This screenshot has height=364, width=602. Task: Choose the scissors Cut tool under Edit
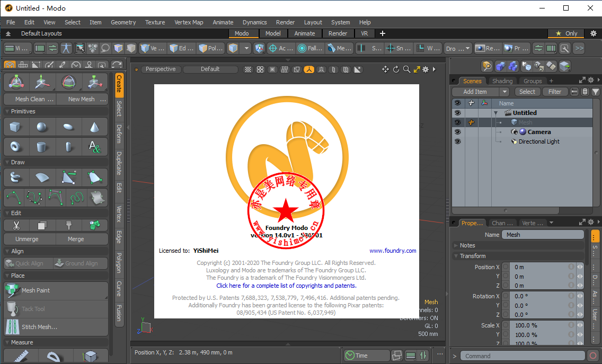(16, 225)
